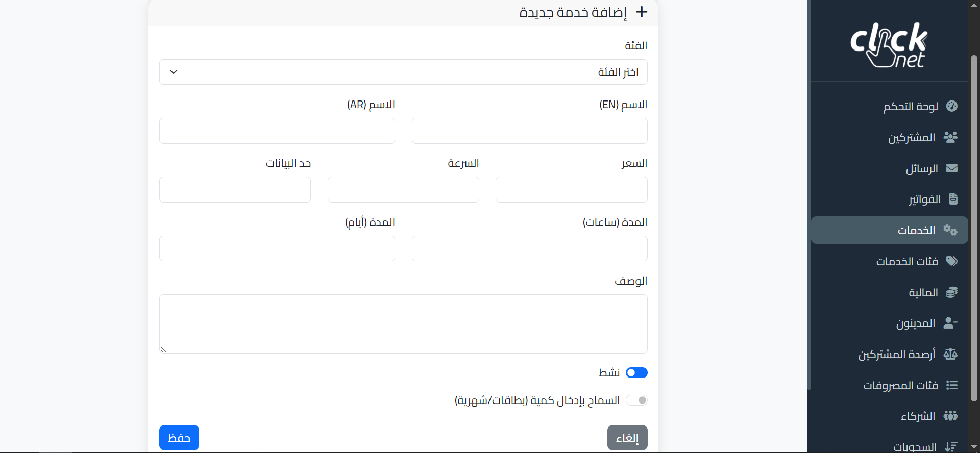Open the اختر الفئة category dropdown
The width and height of the screenshot is (980, 453).
[x=403, y=72]
